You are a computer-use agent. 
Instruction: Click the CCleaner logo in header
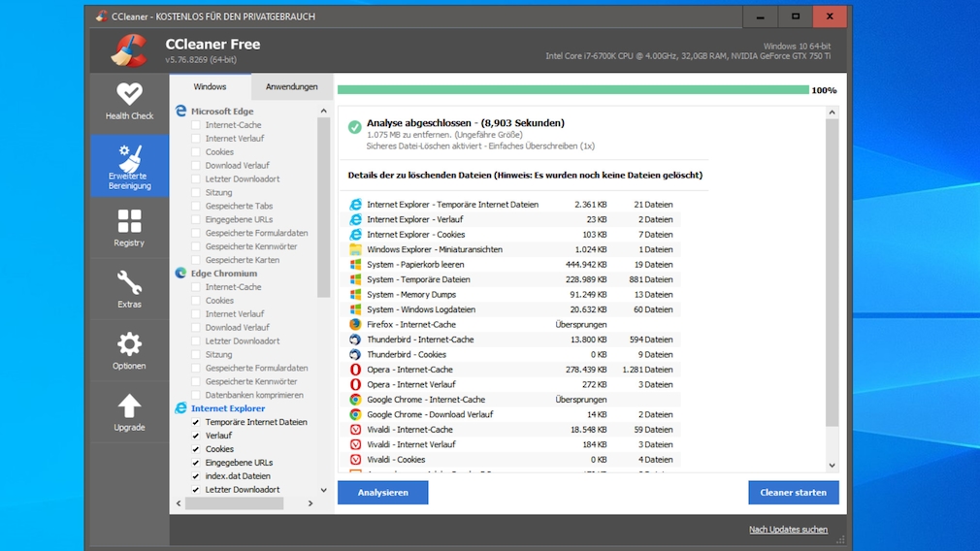129,50
